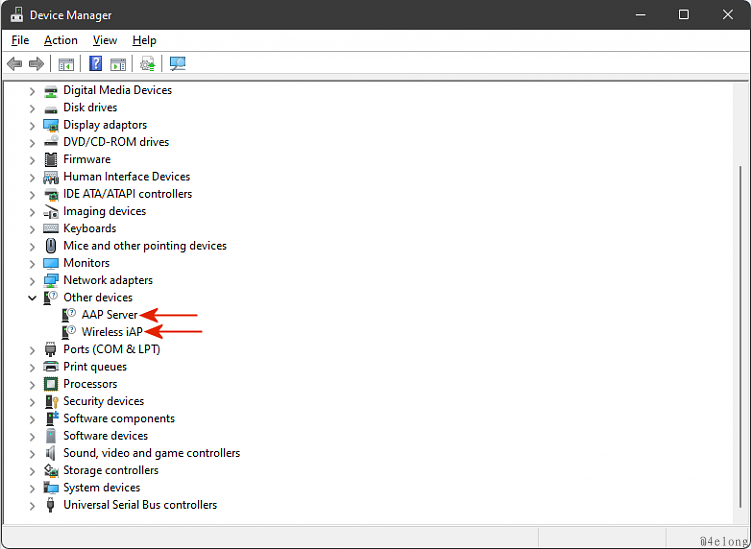Select the Imaging devices label

pyautogui.click(x=104, y=211)
